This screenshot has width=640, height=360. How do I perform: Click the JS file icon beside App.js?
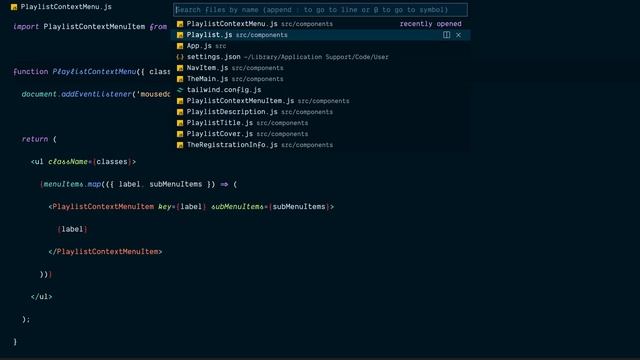(180, 46)
